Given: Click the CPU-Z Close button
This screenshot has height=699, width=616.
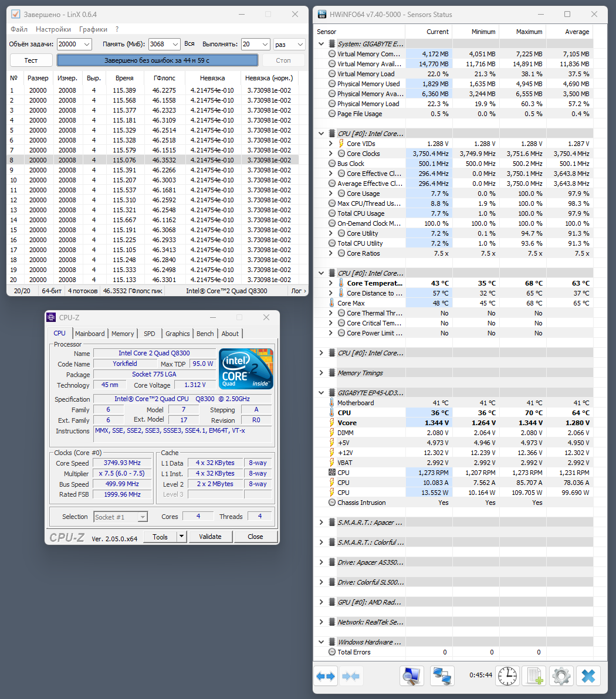Looking at the screenshot, I should [256, 537].
